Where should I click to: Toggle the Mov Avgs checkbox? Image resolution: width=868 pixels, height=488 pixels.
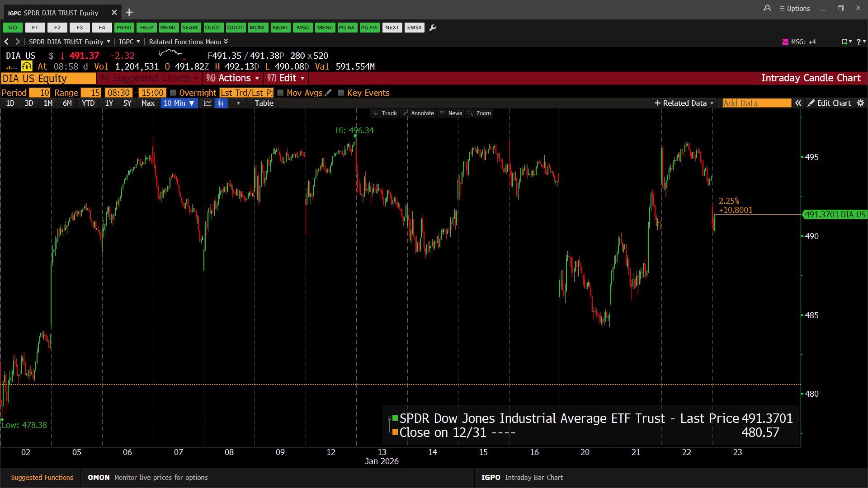280,93
